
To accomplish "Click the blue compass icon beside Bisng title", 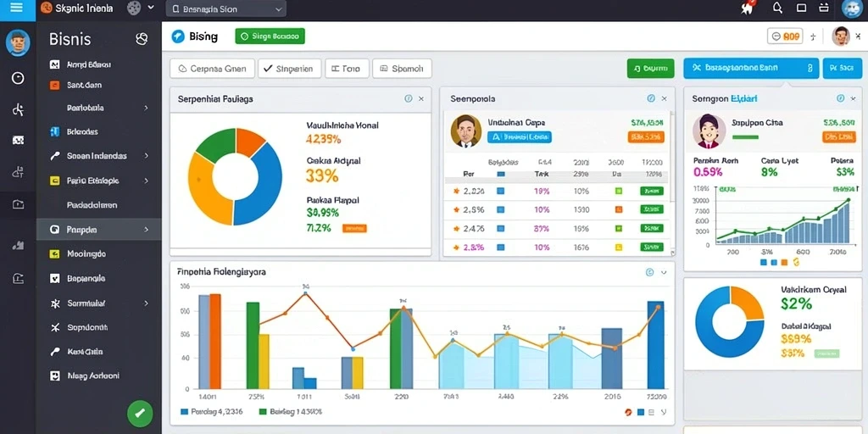I will (x=178, y=36).
